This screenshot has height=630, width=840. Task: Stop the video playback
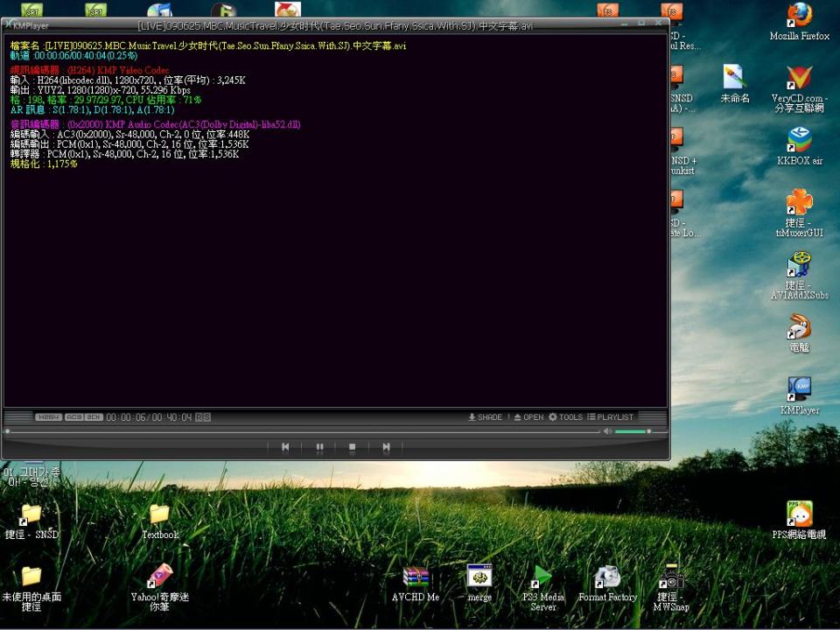point(353,447)
